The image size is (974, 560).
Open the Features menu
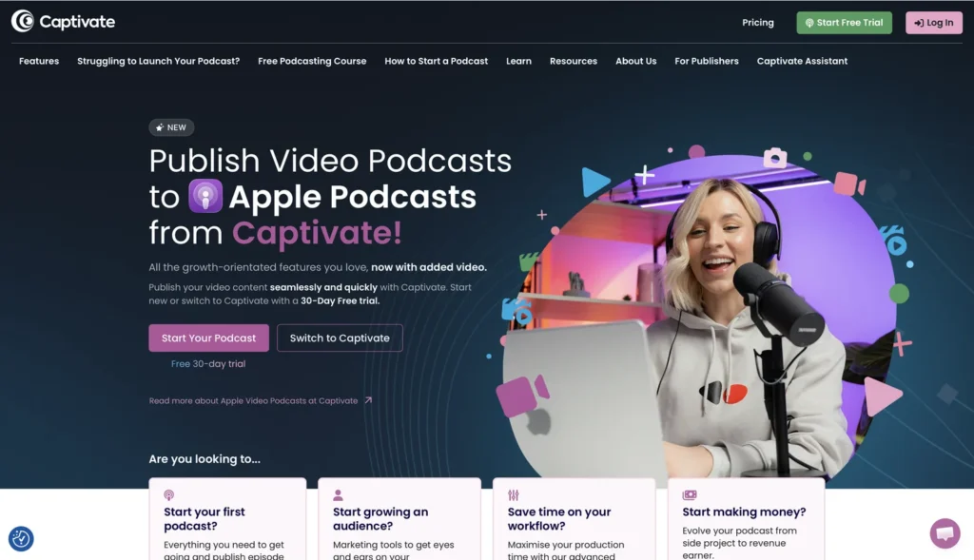(x=39, y=61)
